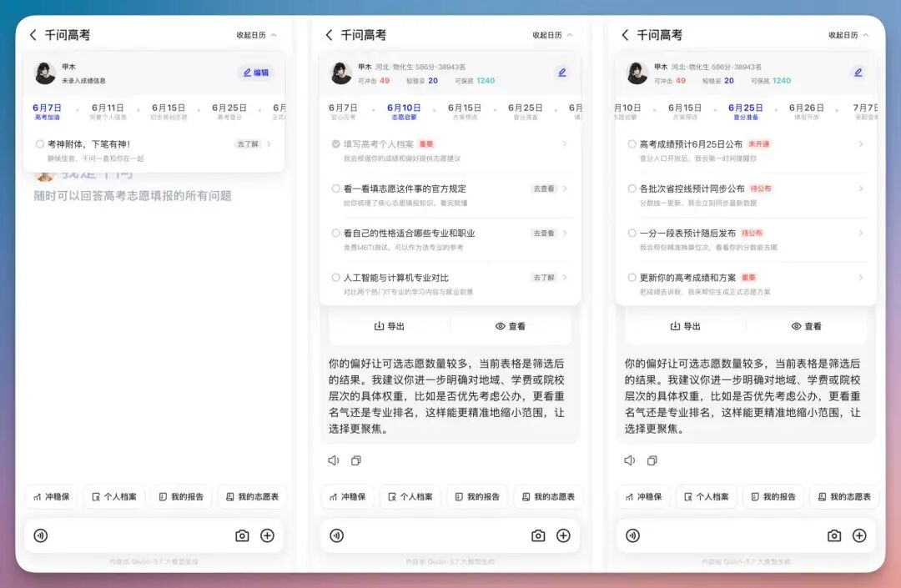Play message audio with speaker icon, right screen
This screenshot has width=901, height=588.
629,460
